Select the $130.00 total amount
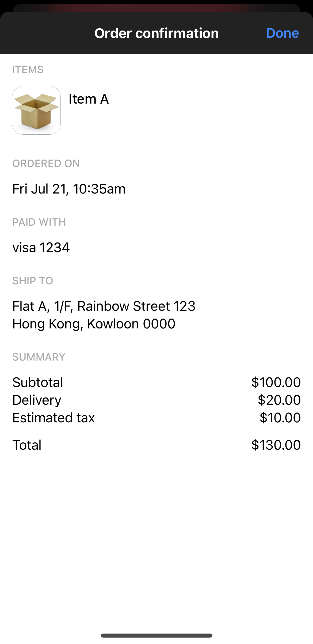The height and width of the screenshot is (644, 313). pyautogui.click(x=276, y=445)
